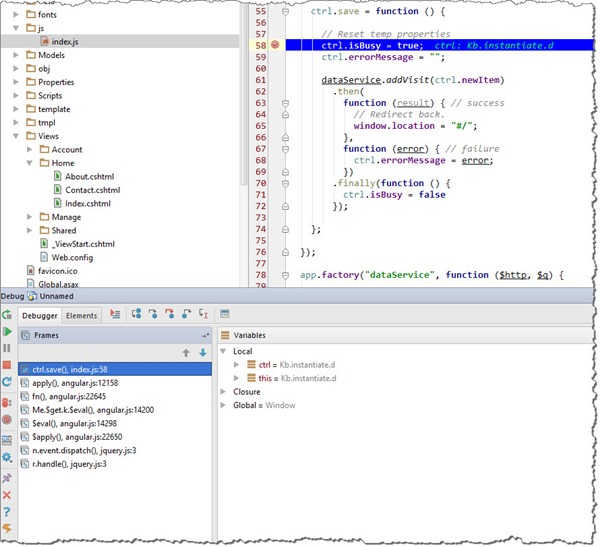
Task: Click the Run to Cursor icon
Action: [205, 315]
